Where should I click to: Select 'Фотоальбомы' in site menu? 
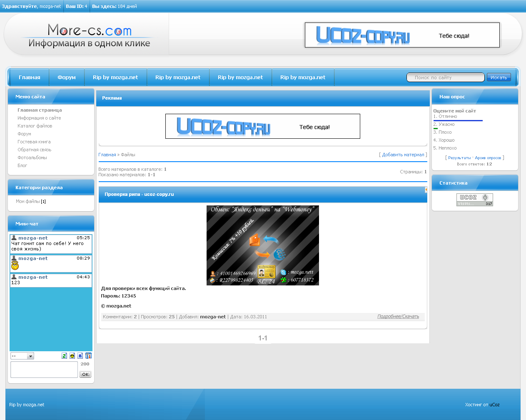(x=32, y=157)
